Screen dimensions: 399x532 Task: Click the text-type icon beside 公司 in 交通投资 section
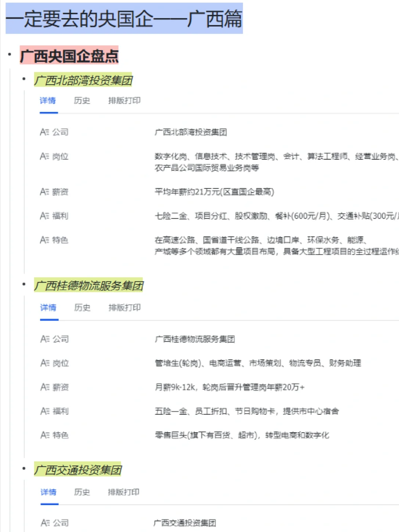tap(45, 523)
